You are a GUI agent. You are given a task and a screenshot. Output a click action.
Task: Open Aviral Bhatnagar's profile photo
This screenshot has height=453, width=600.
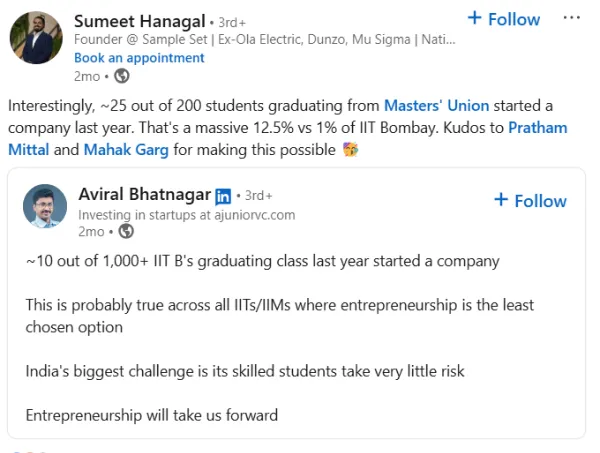point(45,205)
